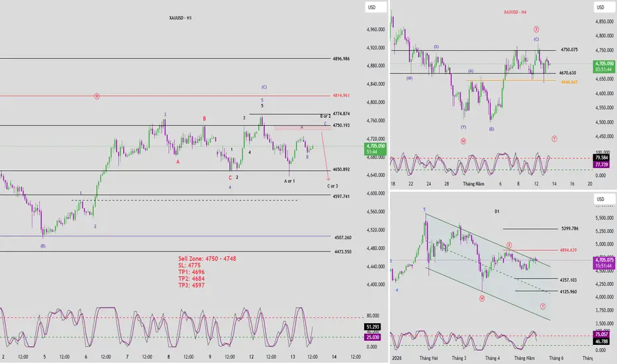617x364 pixels.
Task: Select the 4650.892 support level label
Action: pos(341,169)
